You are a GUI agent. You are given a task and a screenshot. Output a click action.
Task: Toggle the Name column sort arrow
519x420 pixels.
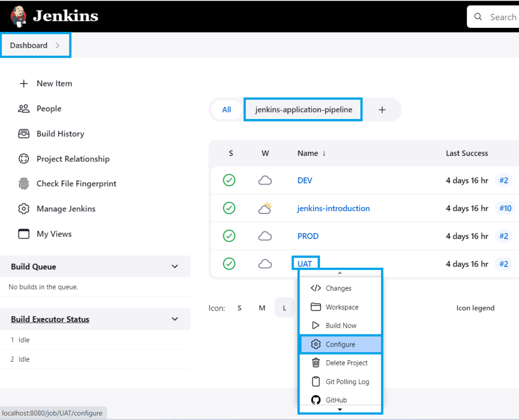(324, 154)
